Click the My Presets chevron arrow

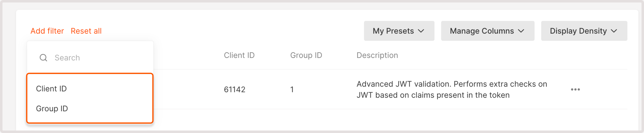tap(421, 31)
